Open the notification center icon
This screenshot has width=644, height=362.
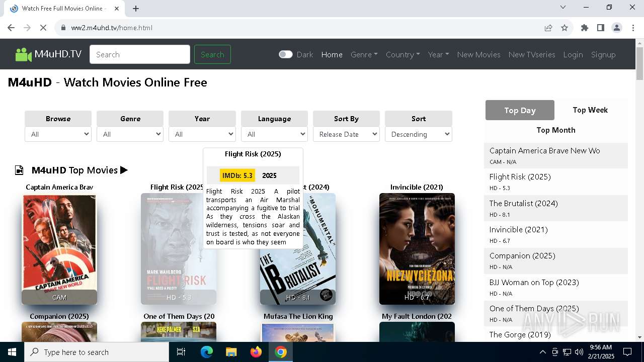(627, 352)
